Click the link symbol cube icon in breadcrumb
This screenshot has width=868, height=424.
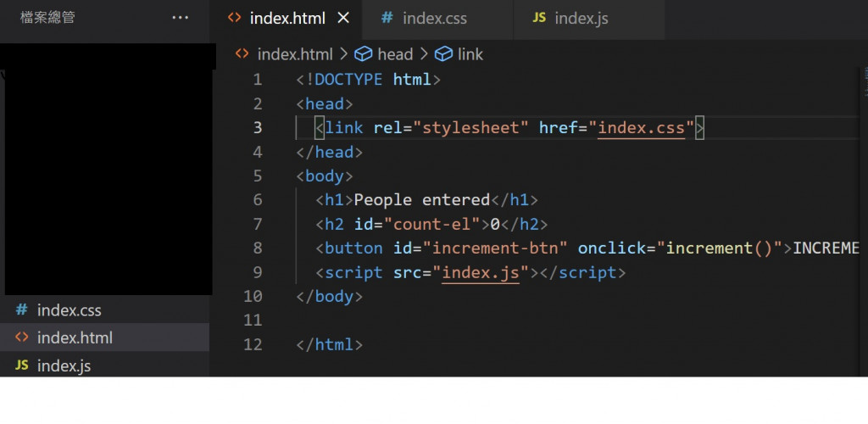[x=443, y=54]
